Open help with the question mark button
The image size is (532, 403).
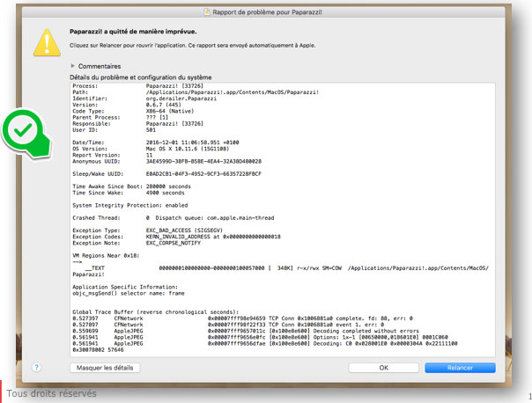[36, 367]
